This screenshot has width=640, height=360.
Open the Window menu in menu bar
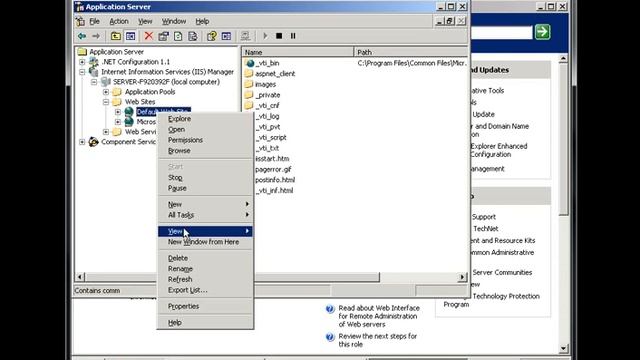174,21
